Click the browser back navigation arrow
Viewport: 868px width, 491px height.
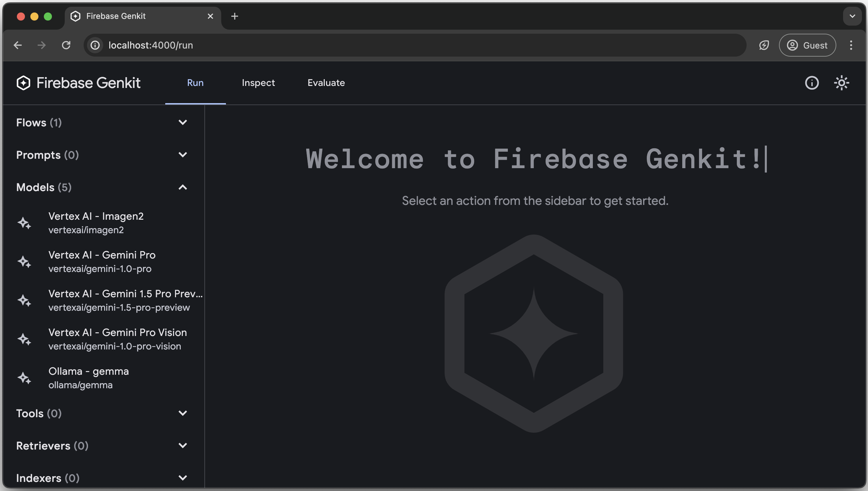click(16, 45)
